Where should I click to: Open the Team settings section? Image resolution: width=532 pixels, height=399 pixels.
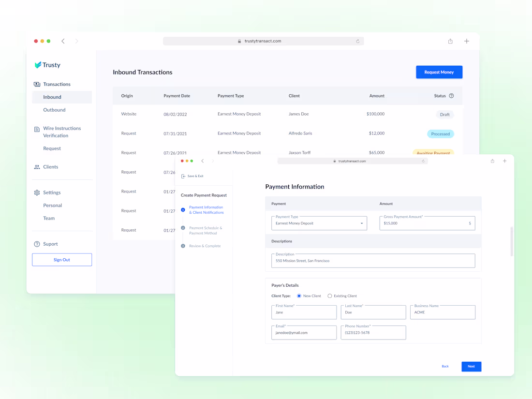49,218
